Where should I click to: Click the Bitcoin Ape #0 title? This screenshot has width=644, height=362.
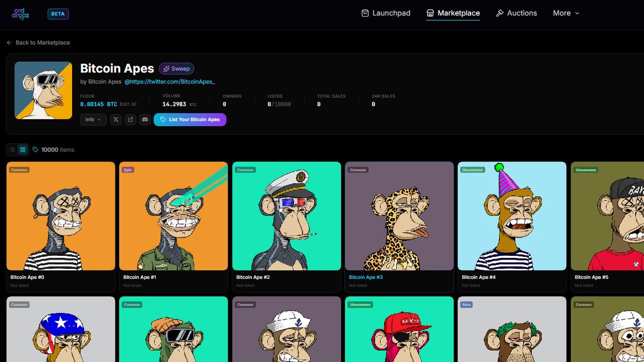[27, 277]
